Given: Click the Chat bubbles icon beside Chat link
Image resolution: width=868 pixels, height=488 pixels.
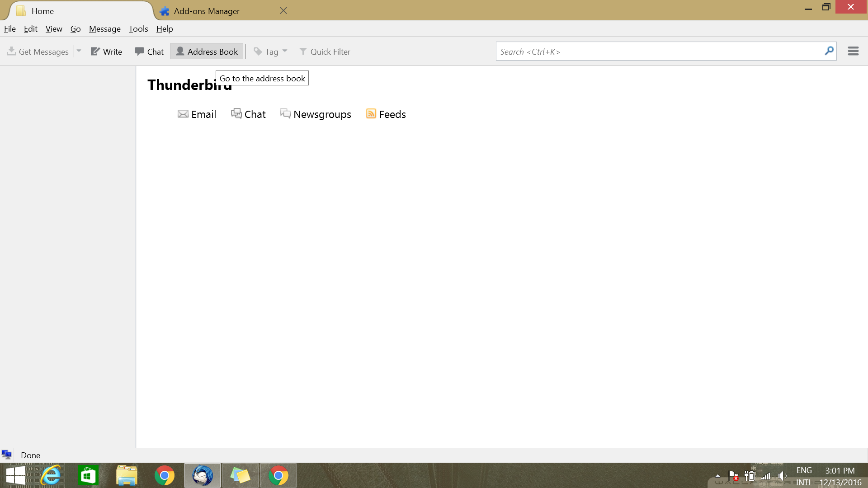Looking at the screenshot, I should coord(236,113).
